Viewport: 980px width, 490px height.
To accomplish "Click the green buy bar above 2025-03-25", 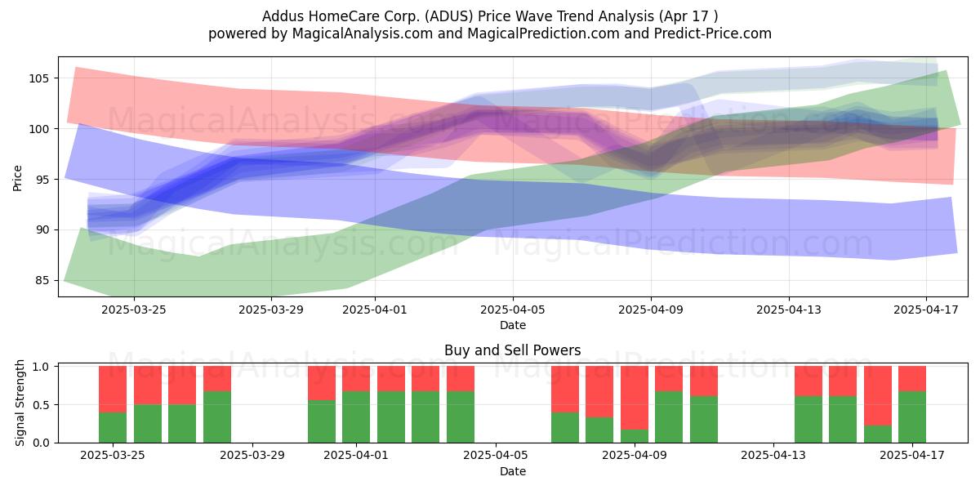I will [113, 427].
